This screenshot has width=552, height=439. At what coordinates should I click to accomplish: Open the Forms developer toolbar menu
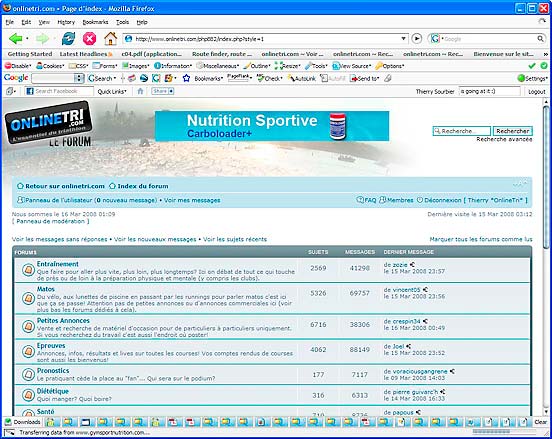point(105,66)
